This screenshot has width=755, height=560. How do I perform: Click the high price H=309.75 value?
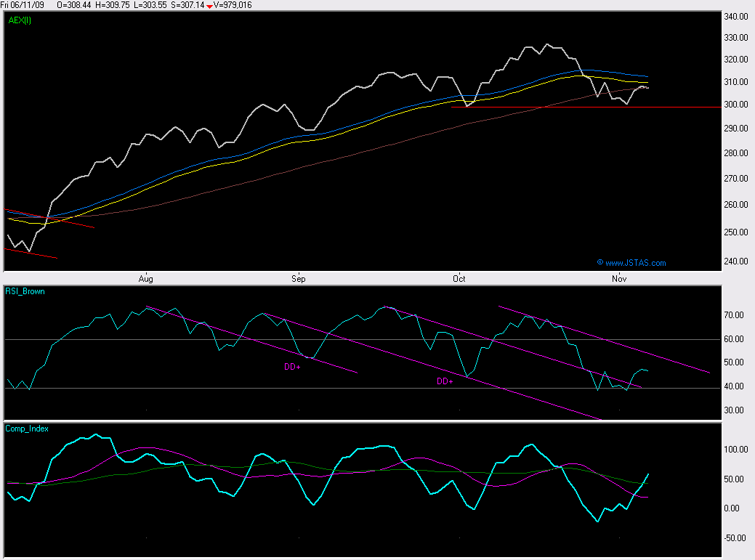pos(114,5)
